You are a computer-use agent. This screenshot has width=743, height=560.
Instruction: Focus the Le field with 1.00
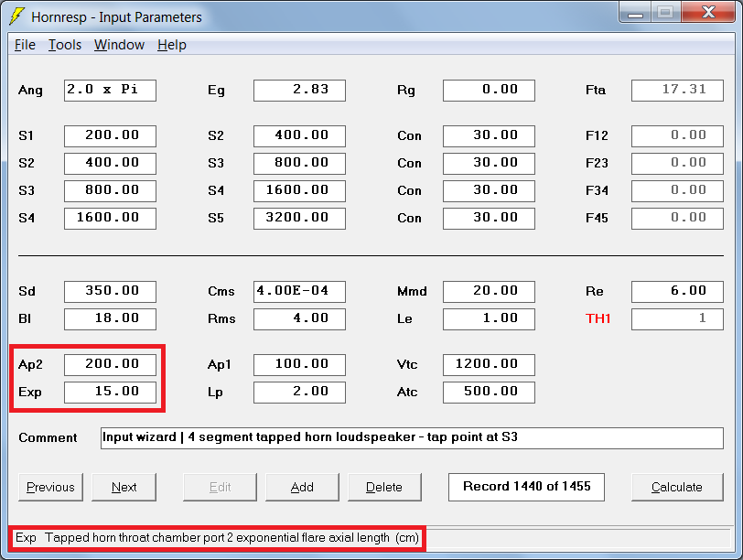click(489, 318)
